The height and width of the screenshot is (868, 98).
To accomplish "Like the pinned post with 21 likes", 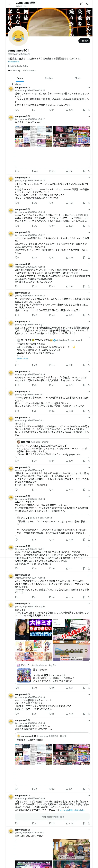I will [x=51, y=110].
